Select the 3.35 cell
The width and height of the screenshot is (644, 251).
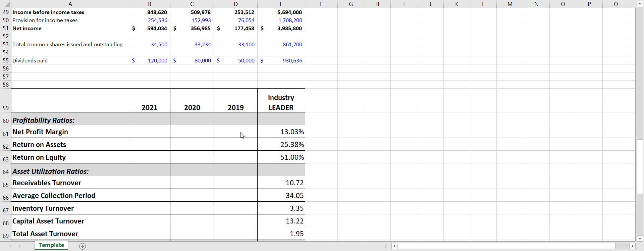[281, 208]
